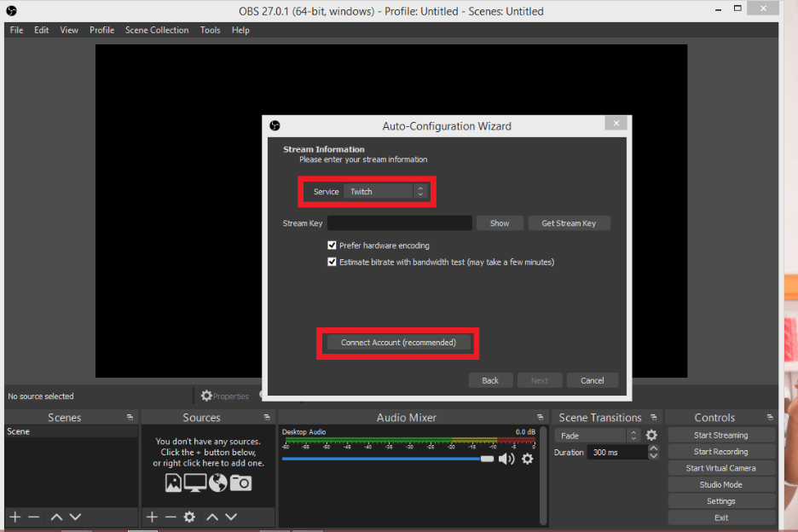
Task: Click the camera source icon in Sources
Action: (240, 483)
